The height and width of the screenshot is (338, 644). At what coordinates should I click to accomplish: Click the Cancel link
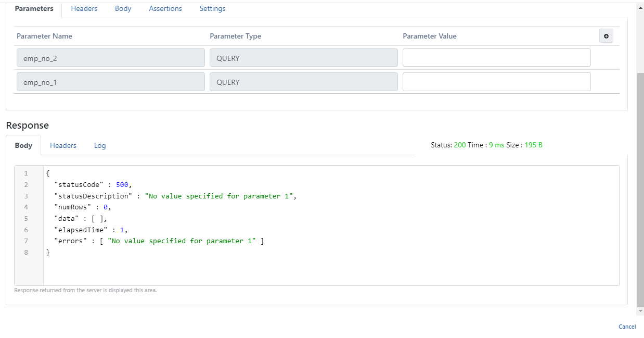point(627,327)
